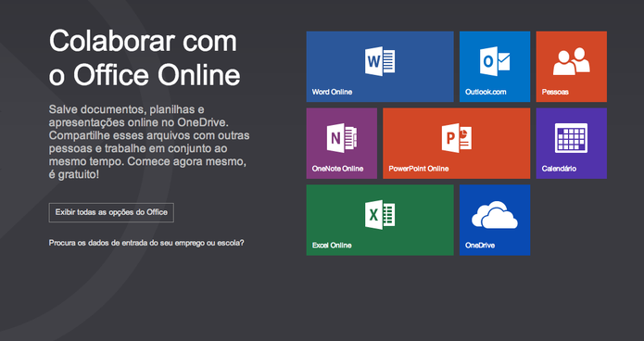Click 'Exibir todas as opções do Office' button
Image resolution: width=644 pixels, height=341 pixels.
(111, 212)
